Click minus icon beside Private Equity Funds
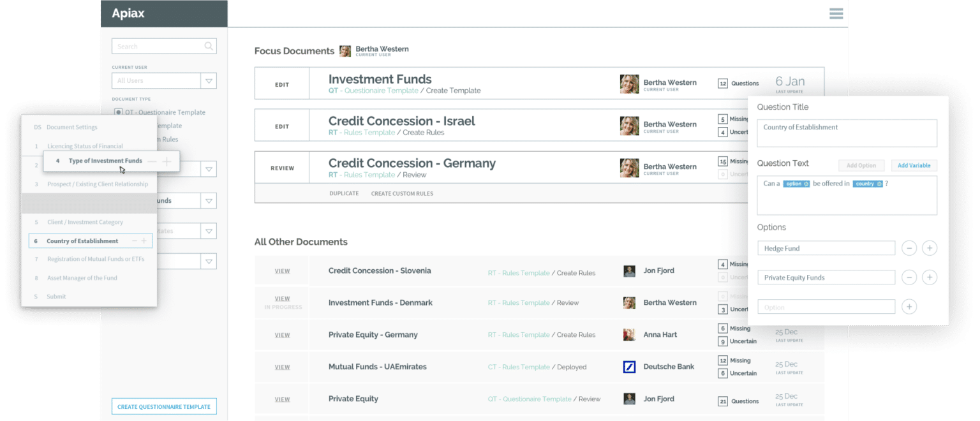This screenshot has height=421, width=980. point(909,277)
